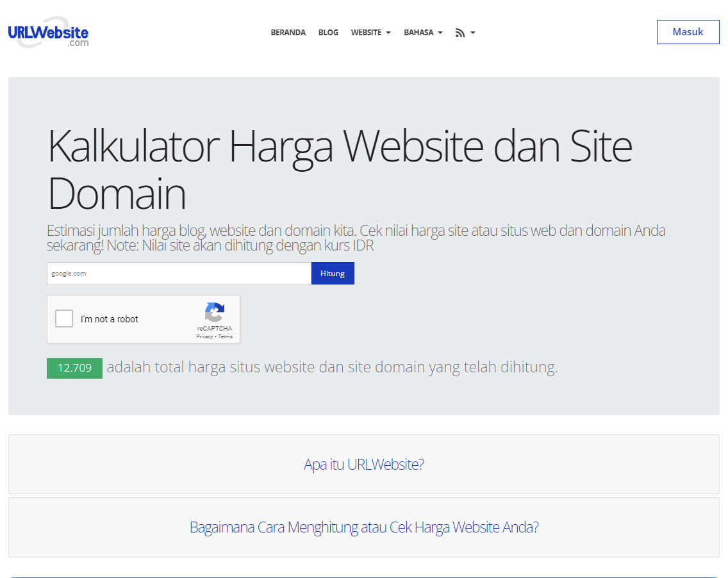Open the BAHASA language dropdown
The width and height of the screenshot is (728, 578).
coord(423,33)
